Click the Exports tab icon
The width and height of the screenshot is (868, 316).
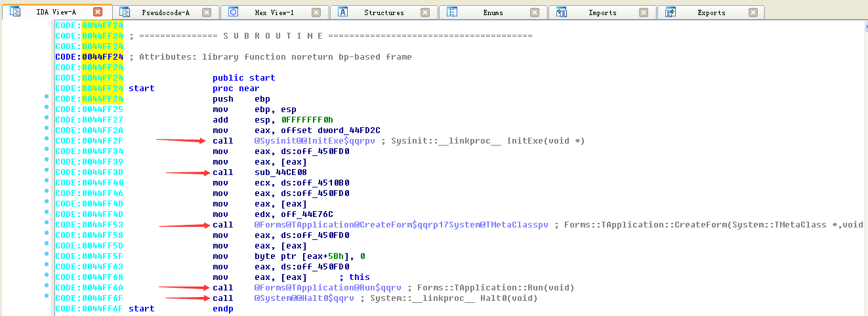click(x=671, y=12)
